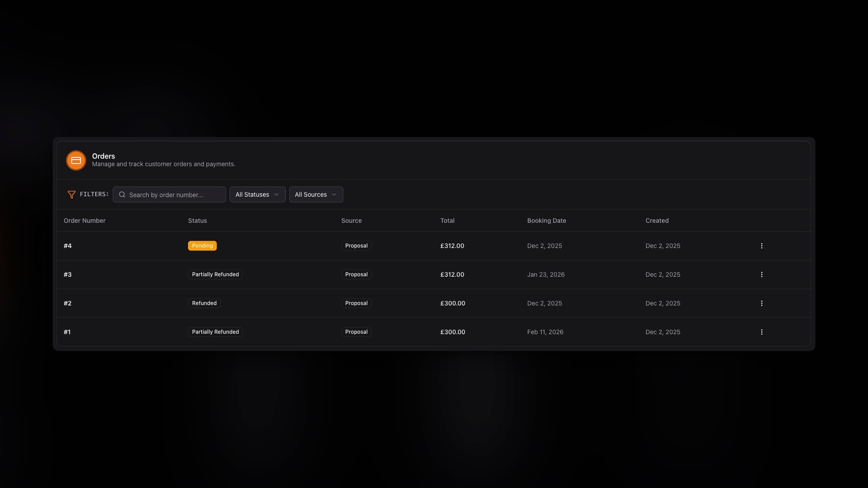This screenshot has height=488, width=868.
Task: Click the Proposal source tag on order #1
Action: tap(356, 332)
